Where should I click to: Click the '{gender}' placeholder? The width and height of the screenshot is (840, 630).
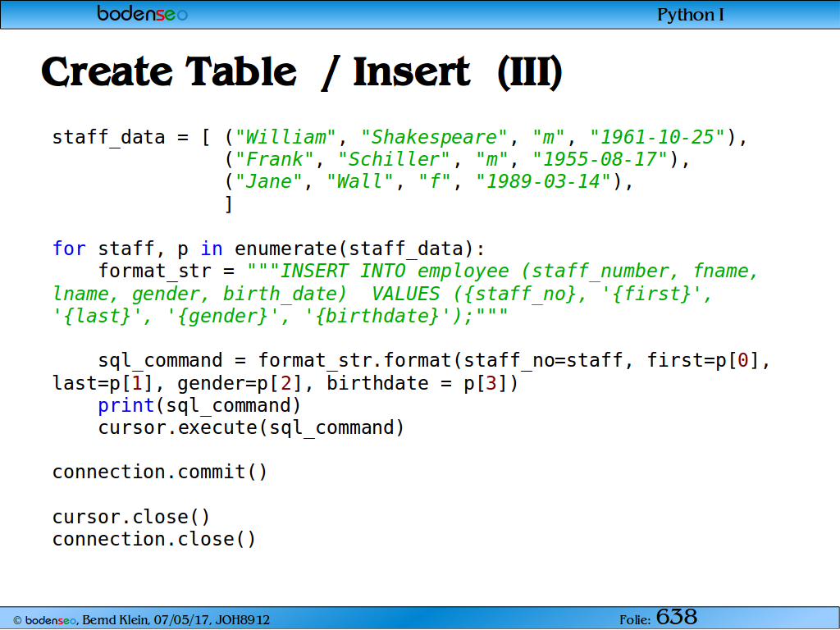pyautogui.click(x=223, y=316)
